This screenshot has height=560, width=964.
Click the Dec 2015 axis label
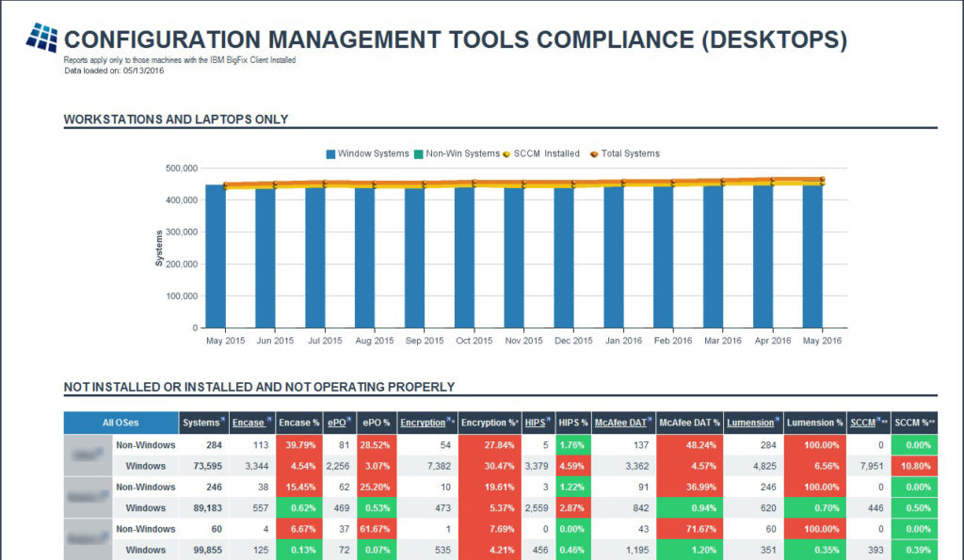573,341
